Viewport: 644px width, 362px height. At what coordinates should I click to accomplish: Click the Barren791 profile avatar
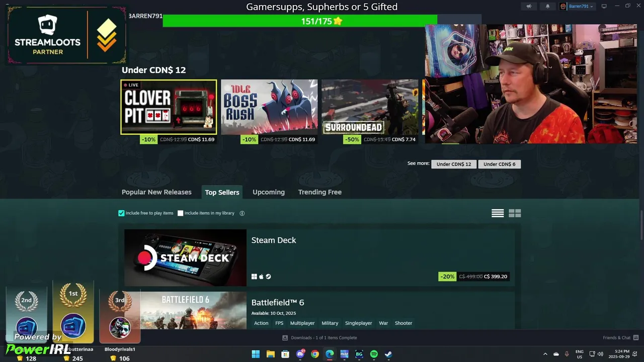click(563, 7)
